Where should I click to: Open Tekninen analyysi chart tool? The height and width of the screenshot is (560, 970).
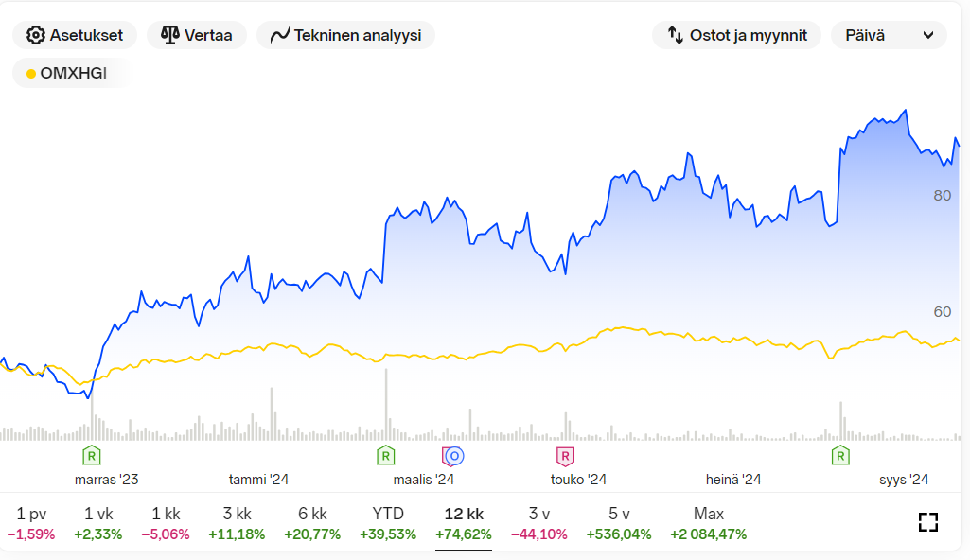point(345,35)
